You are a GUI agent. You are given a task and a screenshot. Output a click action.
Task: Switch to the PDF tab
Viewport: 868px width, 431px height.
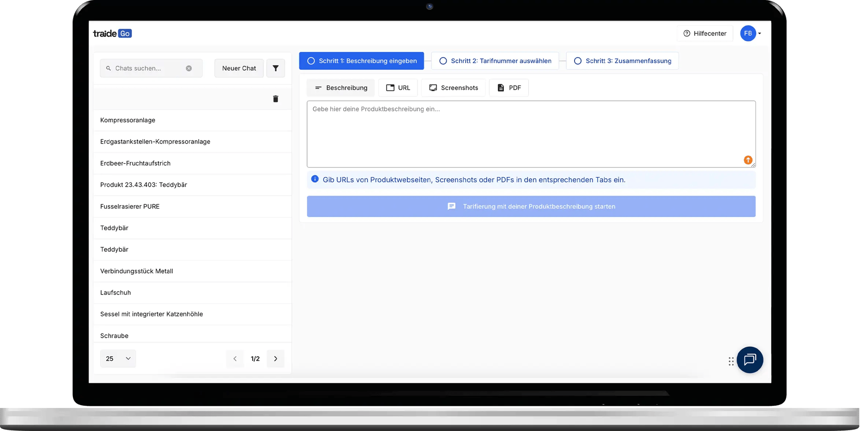click(x=509, y=88)
